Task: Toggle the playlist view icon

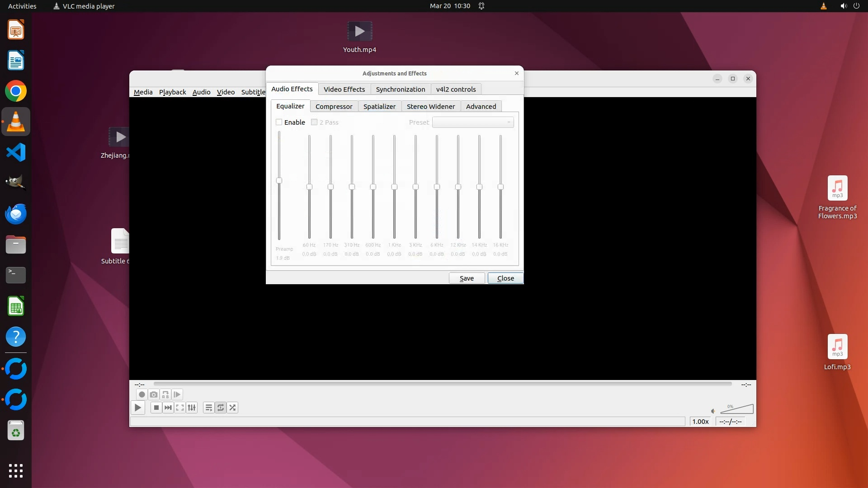Action: click(208, 408)
